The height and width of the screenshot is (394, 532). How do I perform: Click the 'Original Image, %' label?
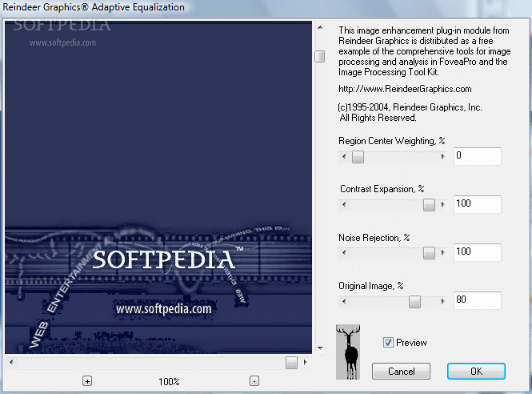pos(371,286)
